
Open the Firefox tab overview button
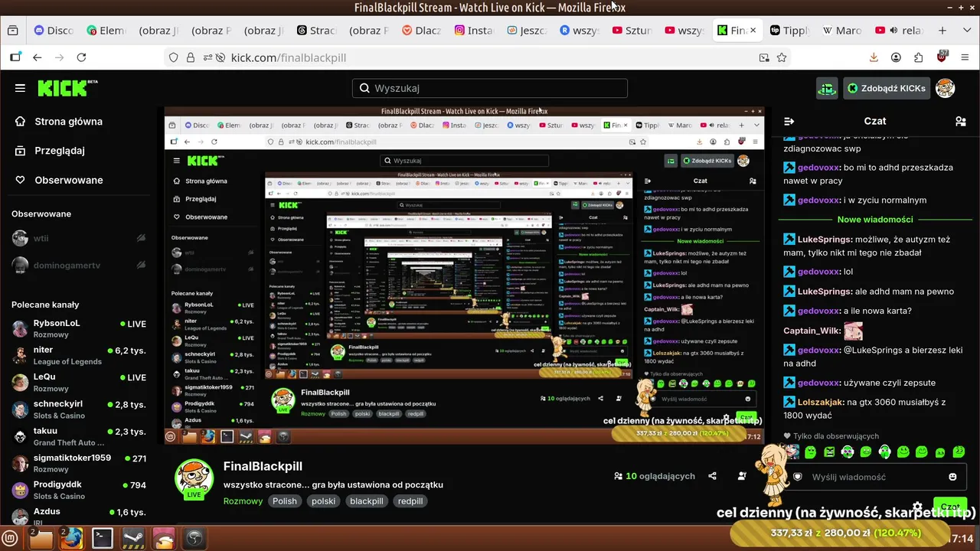[13, 31]
